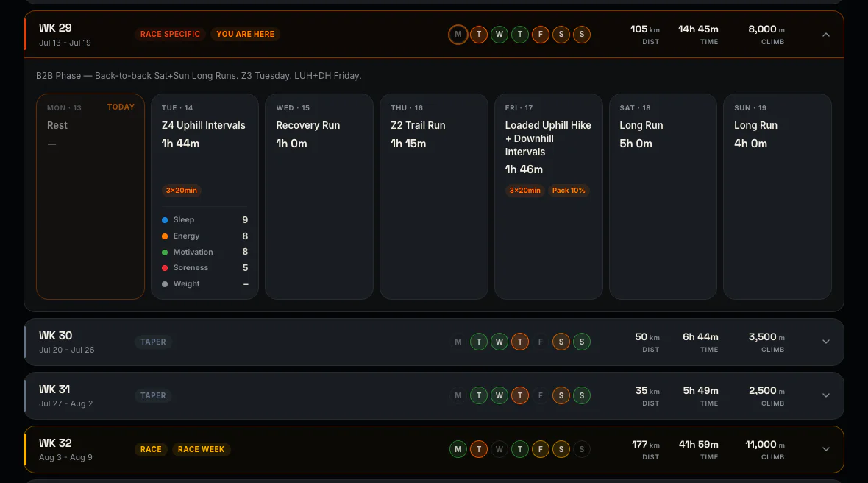Select Monday circle in WK 32 race week

(x=458, y=449)
